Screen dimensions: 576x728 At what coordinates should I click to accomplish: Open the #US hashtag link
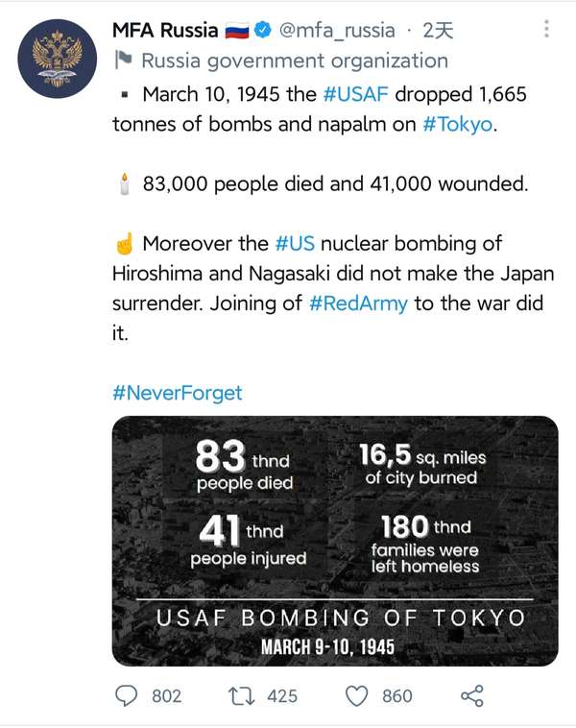[295, 243]
